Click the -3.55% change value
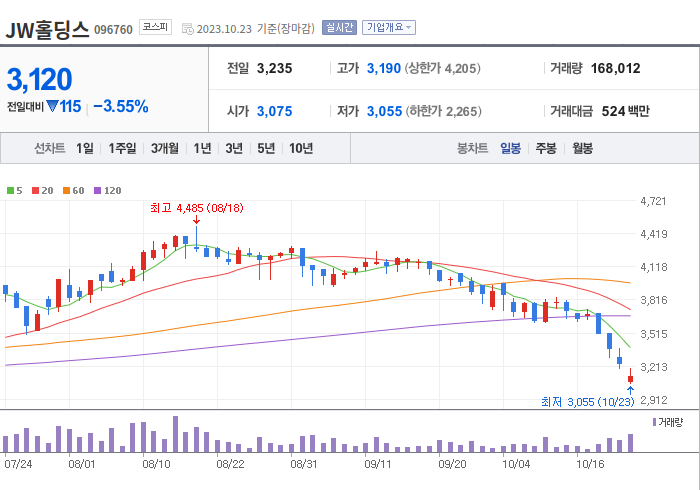Image resolution: width=700 pixels, height=490 pixels. tap(121, 106)
